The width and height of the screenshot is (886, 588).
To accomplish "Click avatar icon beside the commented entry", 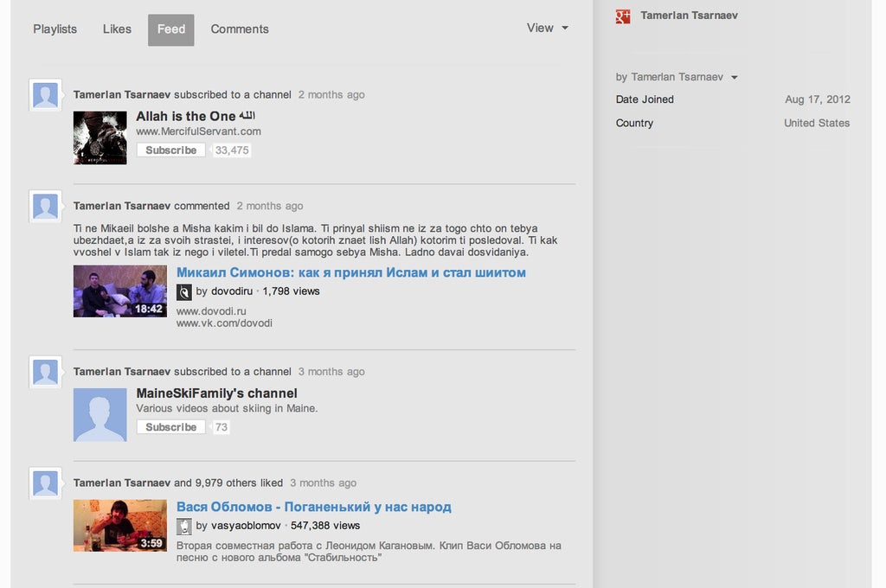I will (x=45, y=207).
